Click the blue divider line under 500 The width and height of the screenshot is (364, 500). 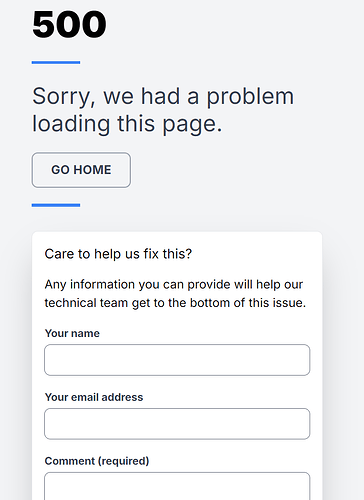point(56,62)
